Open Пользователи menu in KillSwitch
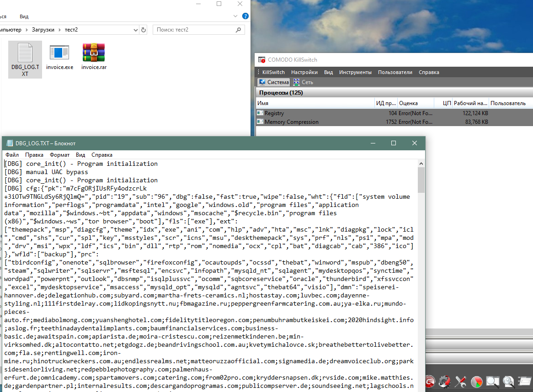 (x=395, y=72)
